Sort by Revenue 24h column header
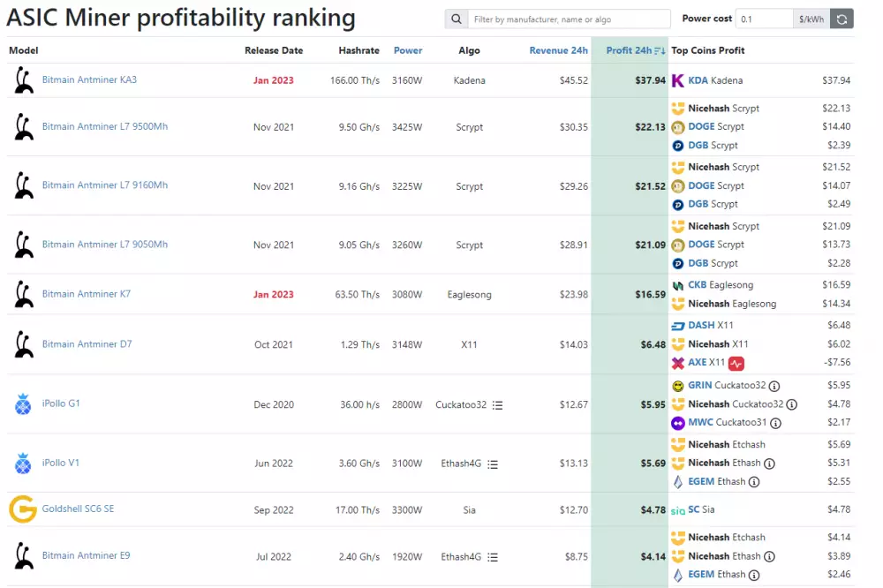This screenshot has width=883, height=588. 558,50
